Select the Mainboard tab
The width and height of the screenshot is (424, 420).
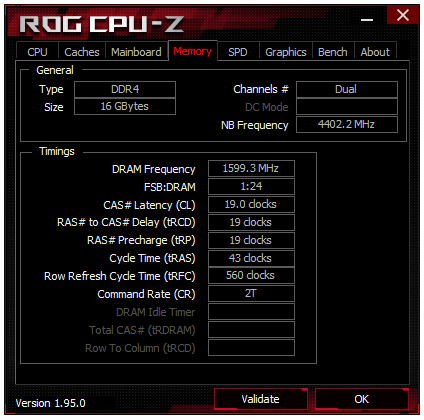point(136,52)
